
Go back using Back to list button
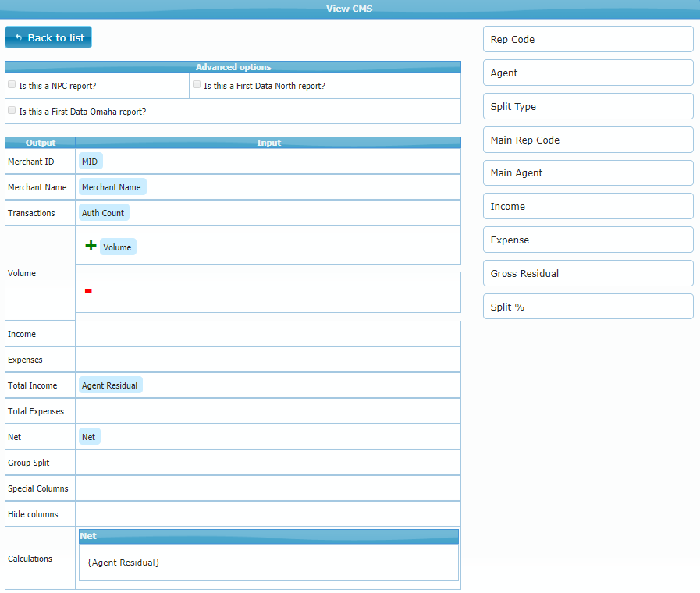pos(48,37)
